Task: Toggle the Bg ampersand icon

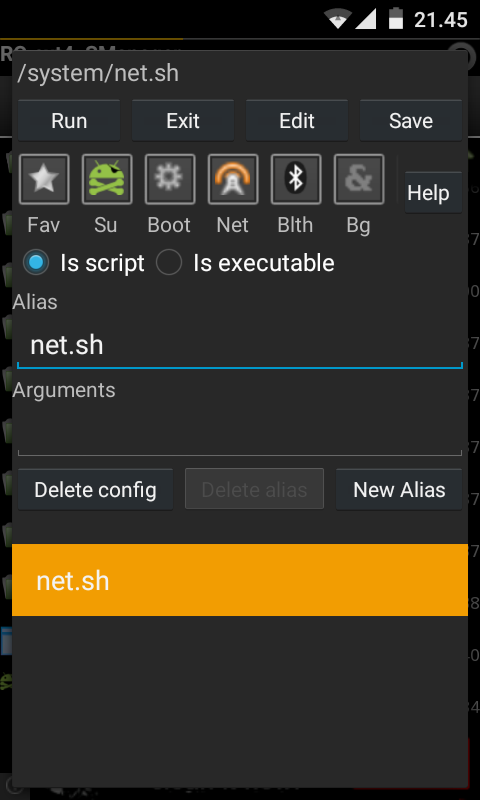Action: pyautogui.click(x=359, y=179)
